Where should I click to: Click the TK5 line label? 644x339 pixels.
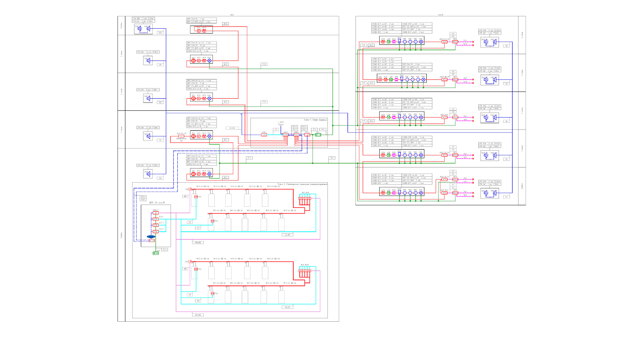click(x=465, y=154)
